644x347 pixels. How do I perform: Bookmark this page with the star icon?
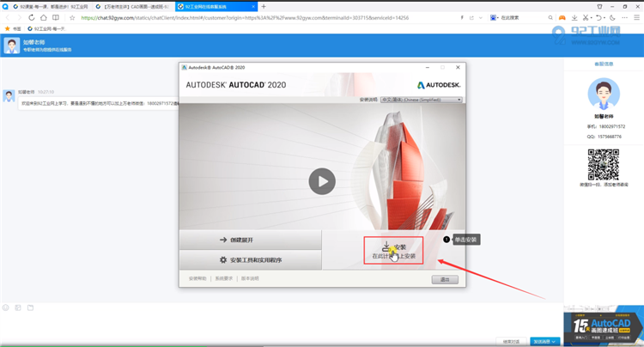coord(72,18)
